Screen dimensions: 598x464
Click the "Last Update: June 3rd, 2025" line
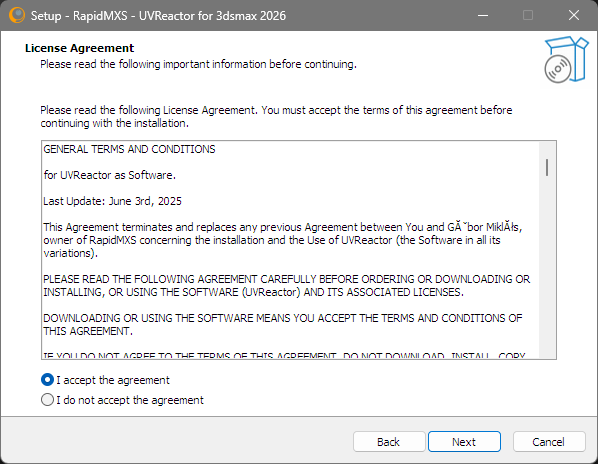(113, 201)
